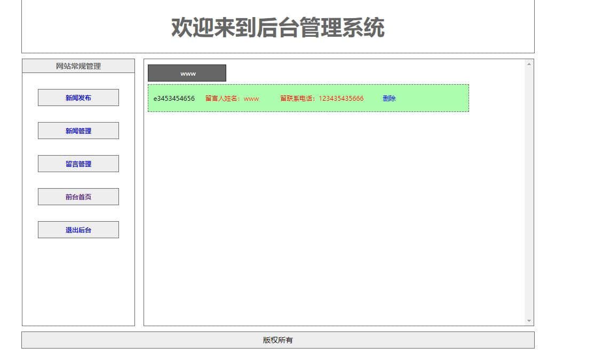Click 退出后台 to log out

tap(78, 230)
